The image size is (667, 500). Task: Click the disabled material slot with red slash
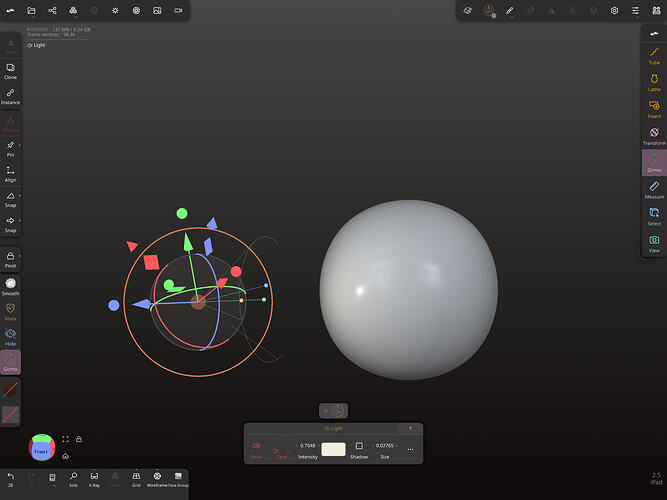coord(10,390)
